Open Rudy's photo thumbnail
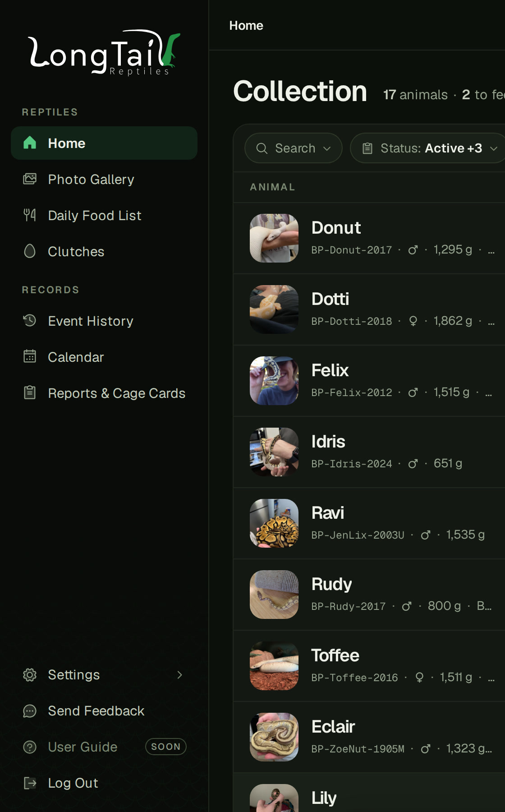 (x=274, y=595)
